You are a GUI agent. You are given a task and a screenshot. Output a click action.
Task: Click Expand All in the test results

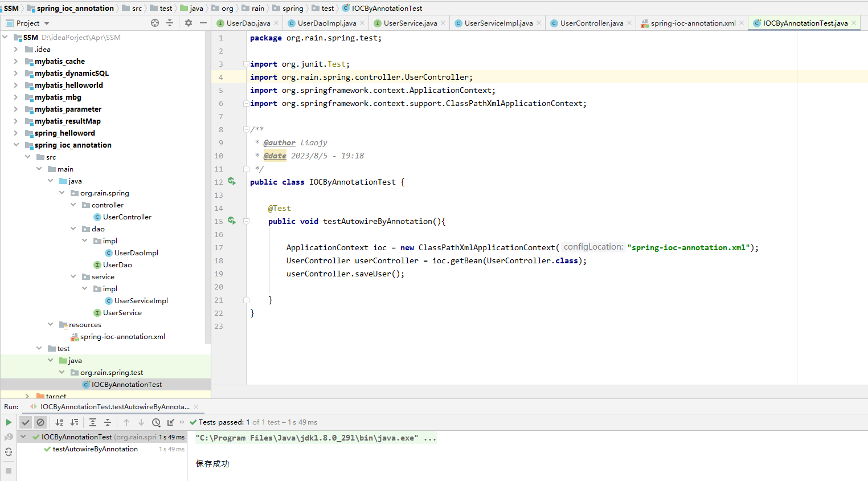[93, 422]
